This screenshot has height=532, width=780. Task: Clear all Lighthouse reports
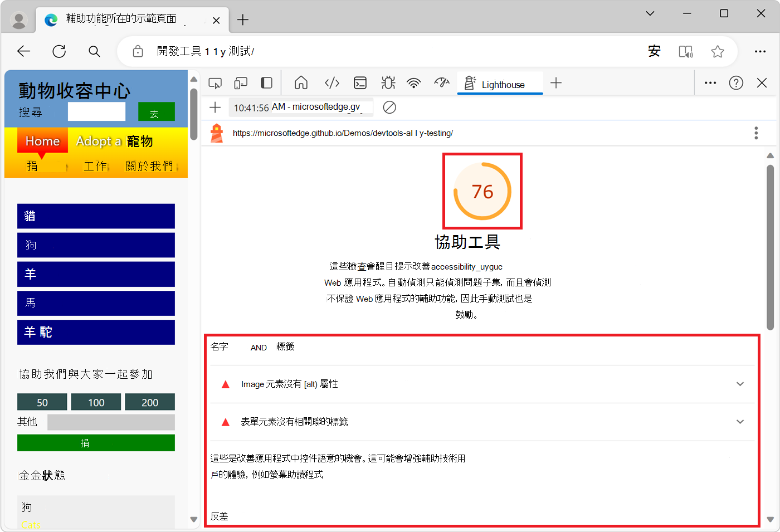click(x=389, y=108)
